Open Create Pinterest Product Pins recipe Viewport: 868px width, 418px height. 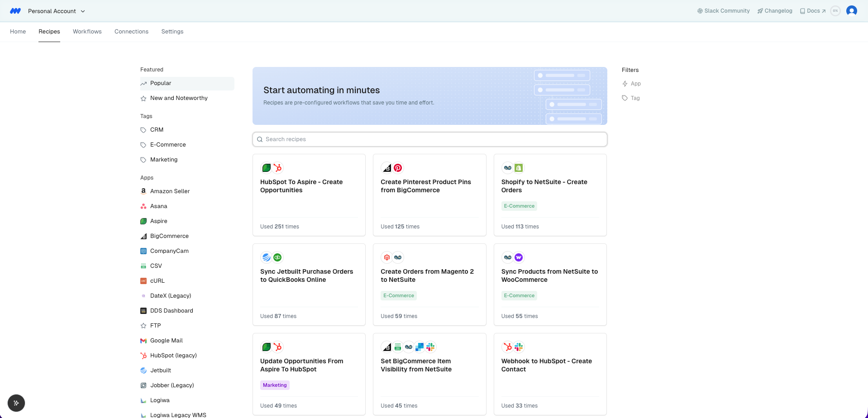(x=429, y=195)
